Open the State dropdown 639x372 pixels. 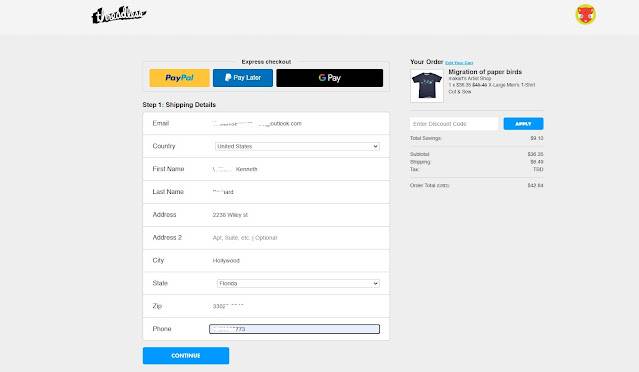pyautogui.click(x=298, y=283)
